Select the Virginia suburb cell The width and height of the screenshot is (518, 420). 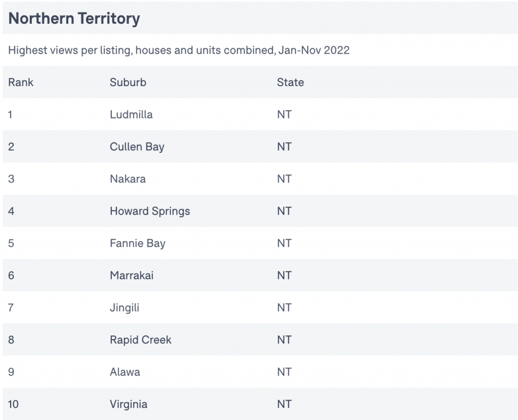coord(128,404)
